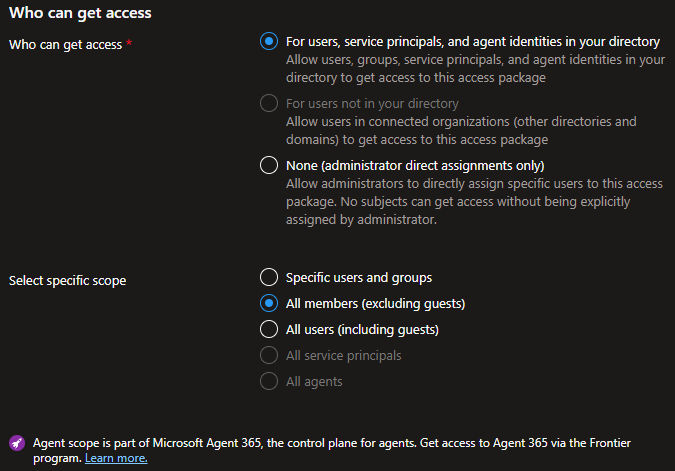
Task: Select 'All agents' radio button
Action: coord(269,381)
